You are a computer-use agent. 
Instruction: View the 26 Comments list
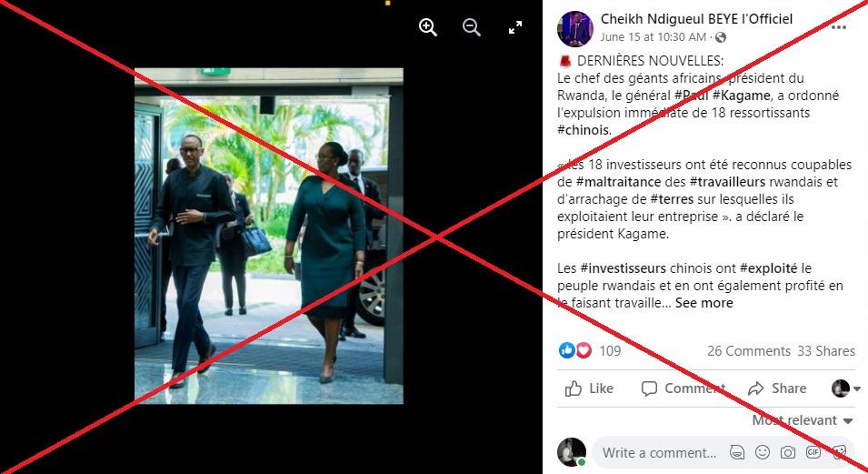[748, 351]
